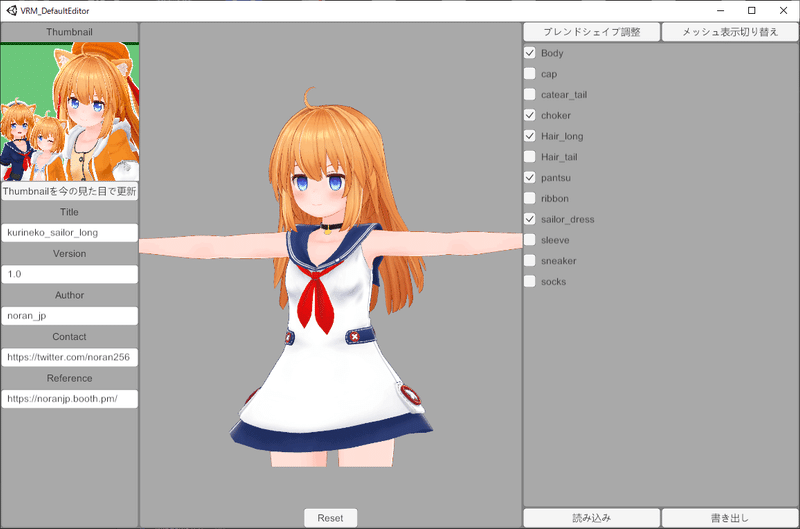Click the 書き出し export button
800x529 pixels.
click(x=730, y=518)
